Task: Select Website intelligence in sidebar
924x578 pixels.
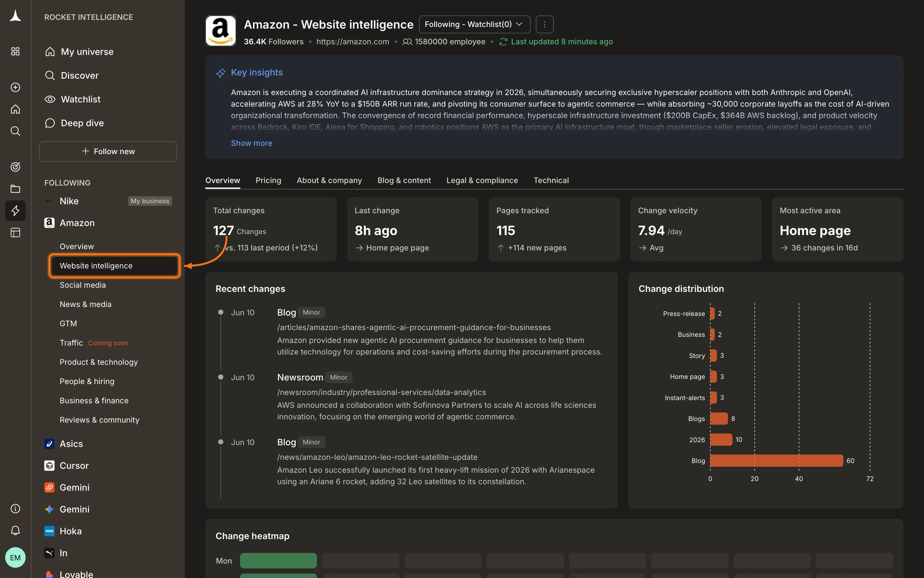Action: (x=114, y=266)
